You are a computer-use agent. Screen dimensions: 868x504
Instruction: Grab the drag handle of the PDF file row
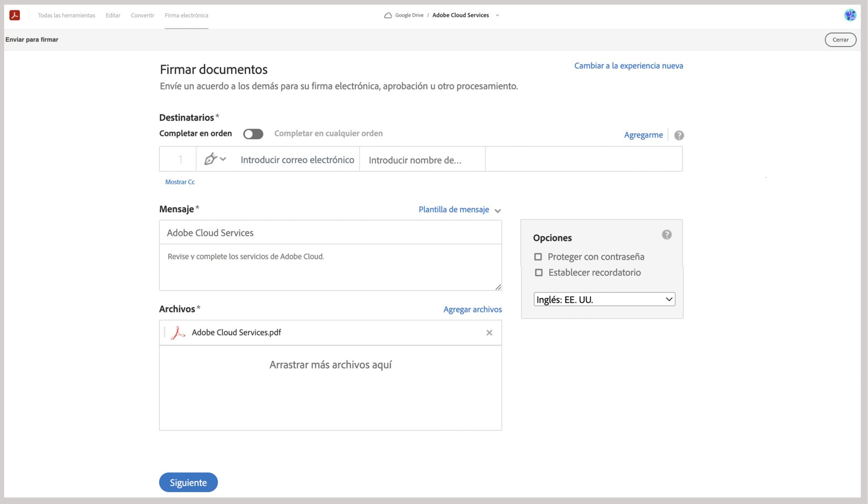[165, 332]
